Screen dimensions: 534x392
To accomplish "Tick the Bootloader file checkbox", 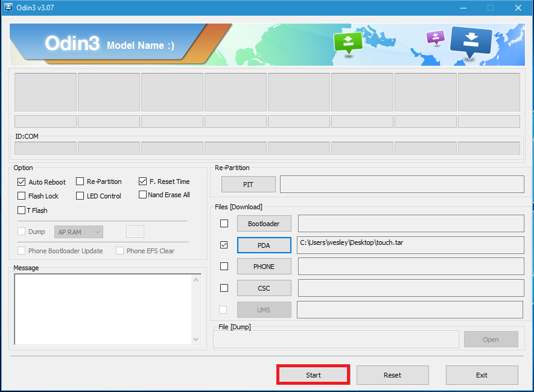I will (224, 224).
